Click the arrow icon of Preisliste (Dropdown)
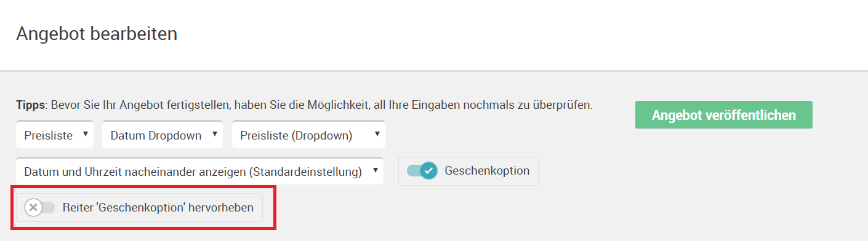The height and width of the screenshot is (241, 868). pos(376,134)
